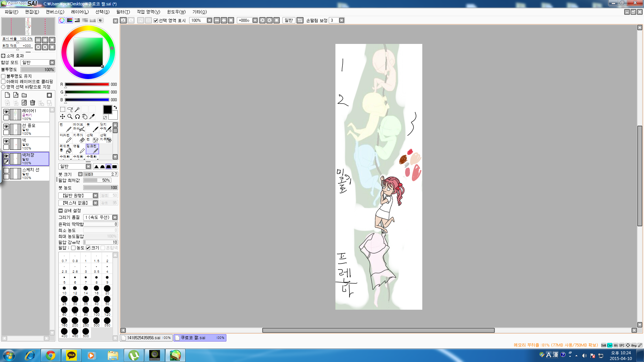
Task: Enable 불투명도 유지 checkbox
Action: [3, 76]
